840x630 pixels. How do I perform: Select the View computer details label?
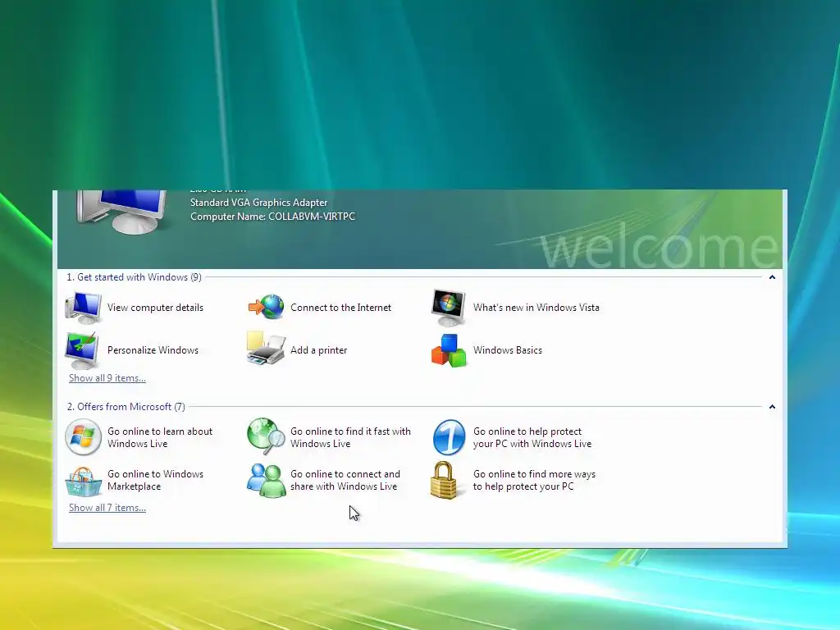tap(155, 308)
